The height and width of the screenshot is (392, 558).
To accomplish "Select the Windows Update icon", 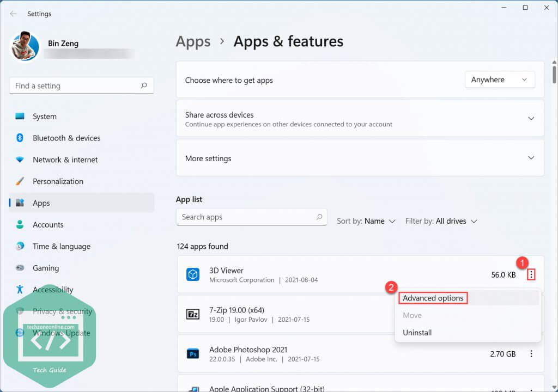I will click(19, 333).
